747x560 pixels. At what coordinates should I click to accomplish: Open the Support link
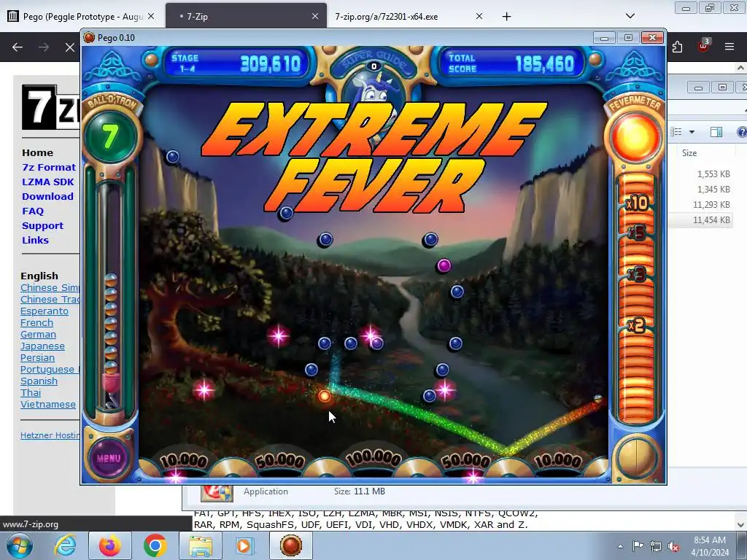[42, 226]
